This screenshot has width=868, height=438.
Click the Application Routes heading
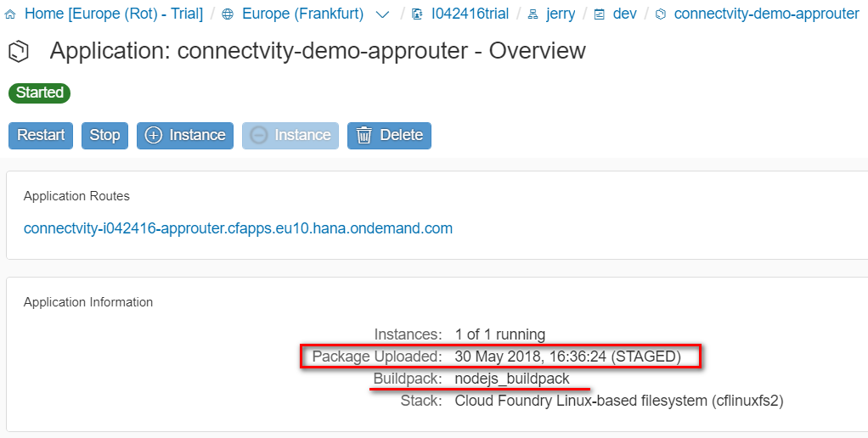76,196
